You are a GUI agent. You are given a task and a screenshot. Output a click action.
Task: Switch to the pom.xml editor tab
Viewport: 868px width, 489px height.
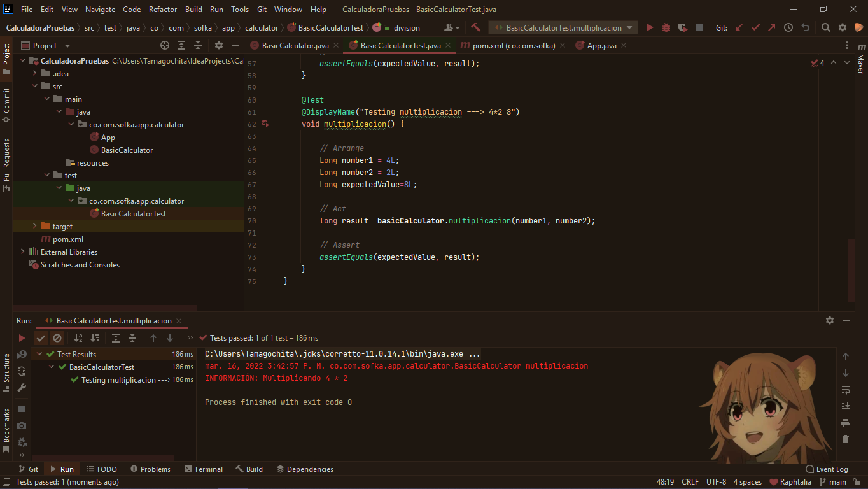tap(509, 45)
